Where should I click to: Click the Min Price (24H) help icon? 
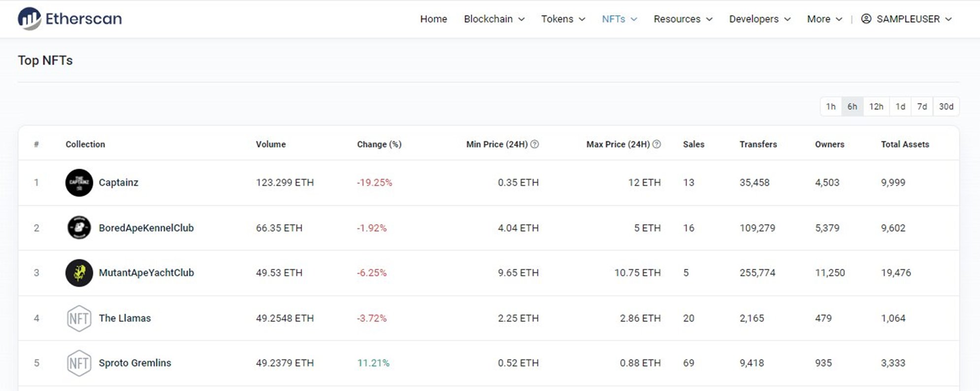(534, 144)
